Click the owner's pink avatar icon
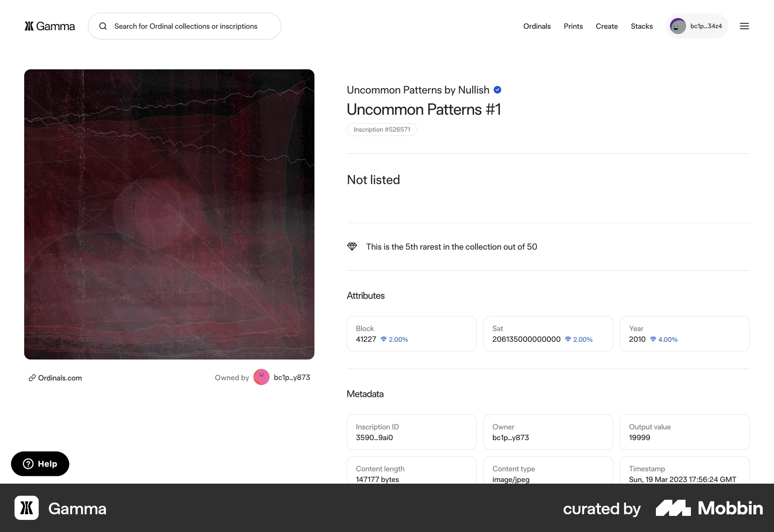The height and width of the screenshot is (532, 774). (x=261, y=377)
